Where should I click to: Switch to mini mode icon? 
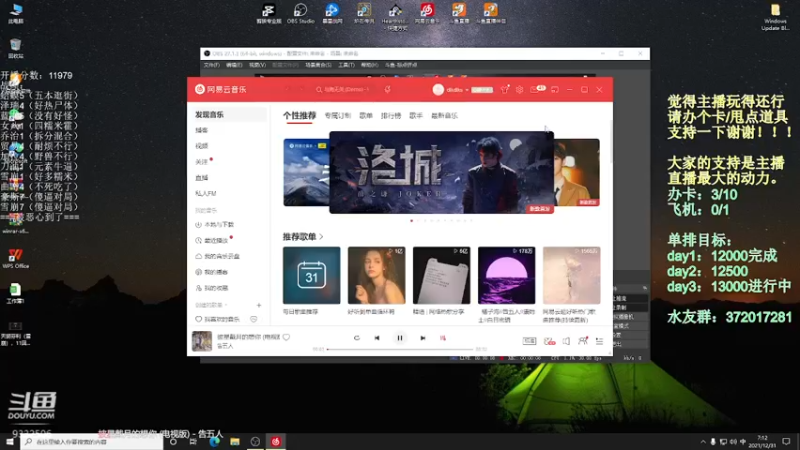coord(555,89)
